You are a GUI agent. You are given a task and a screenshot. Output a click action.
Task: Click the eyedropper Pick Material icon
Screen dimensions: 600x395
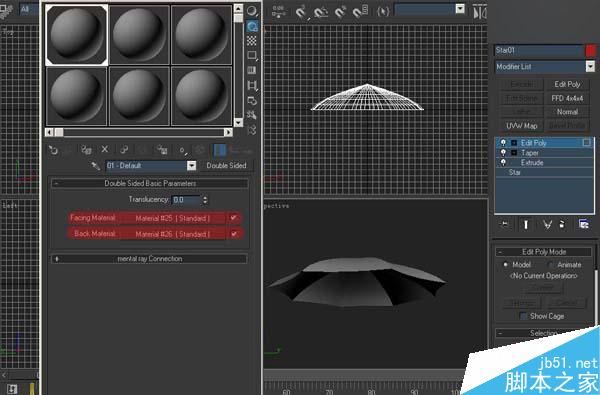tap(95, 166)
